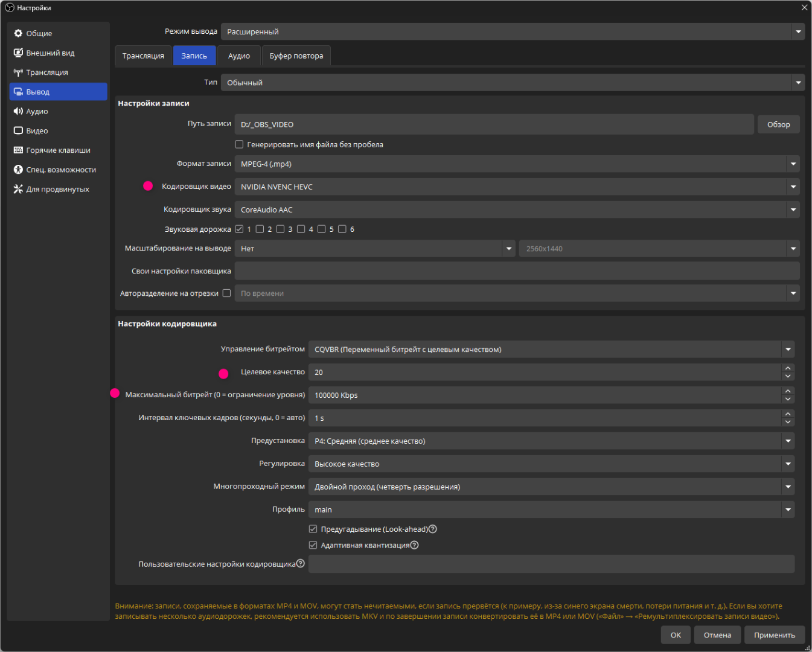This screenshot has height=652, width=812.
Task: Toggle Генерировать имя файла без пробела checkbox
Action: [239, 144]
